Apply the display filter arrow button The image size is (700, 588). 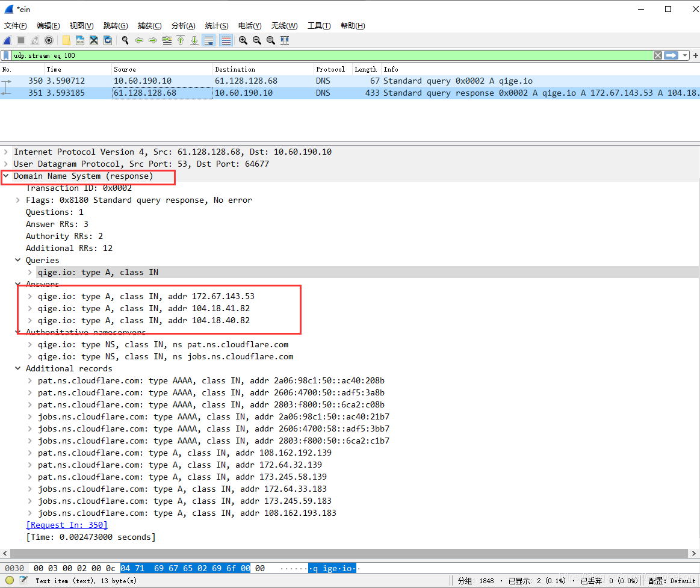click(671, 55)
